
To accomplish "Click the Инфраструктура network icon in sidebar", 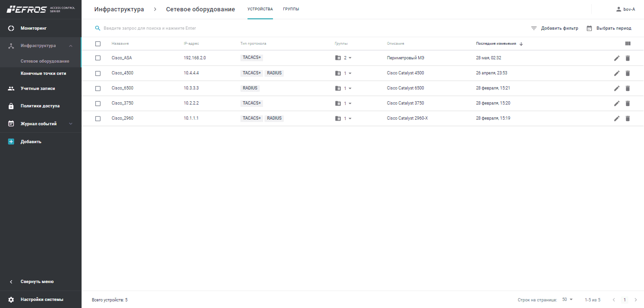I will pos(11,46).
